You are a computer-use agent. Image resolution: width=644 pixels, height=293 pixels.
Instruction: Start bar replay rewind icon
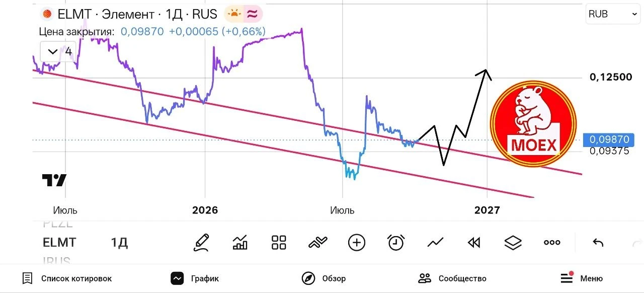point(474,243)
